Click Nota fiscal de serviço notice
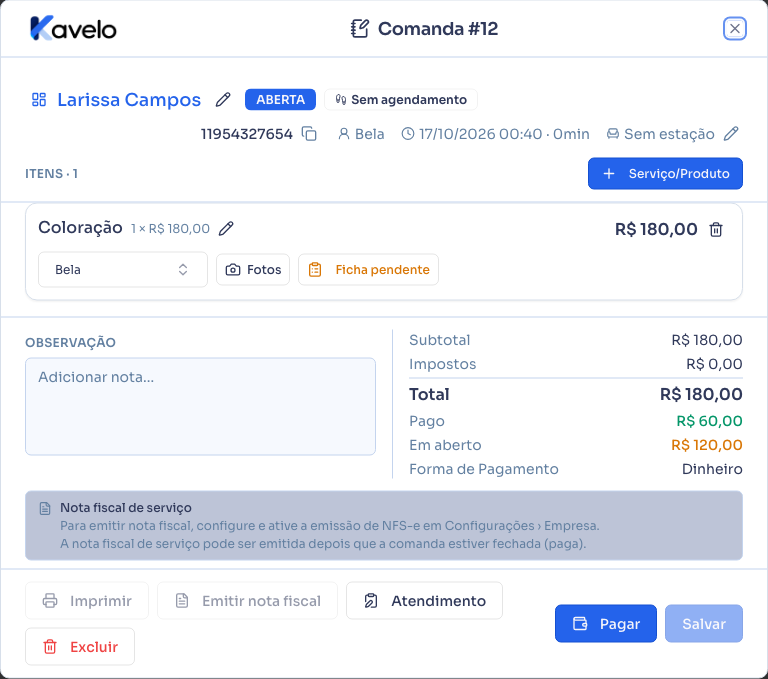 (x=384, y=526)
